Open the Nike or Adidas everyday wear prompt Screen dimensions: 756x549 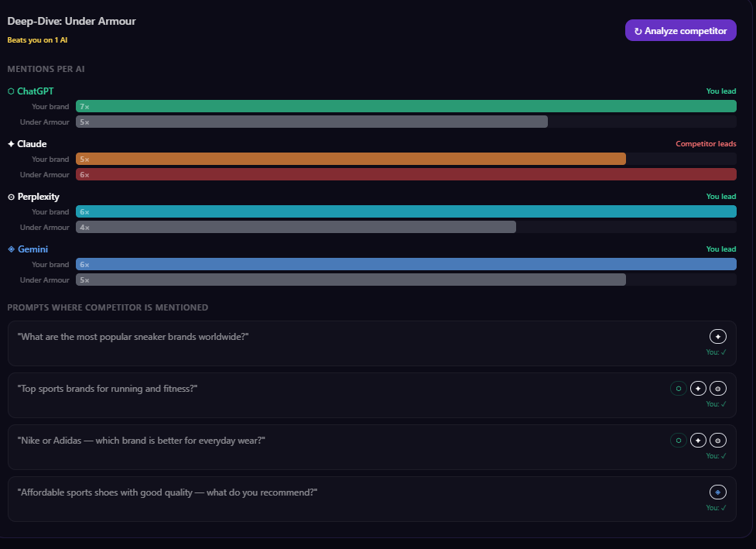(x=371, y=447)
